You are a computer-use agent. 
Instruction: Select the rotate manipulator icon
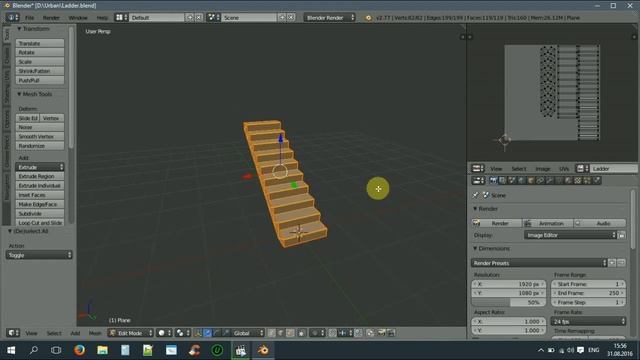[217, 333]
